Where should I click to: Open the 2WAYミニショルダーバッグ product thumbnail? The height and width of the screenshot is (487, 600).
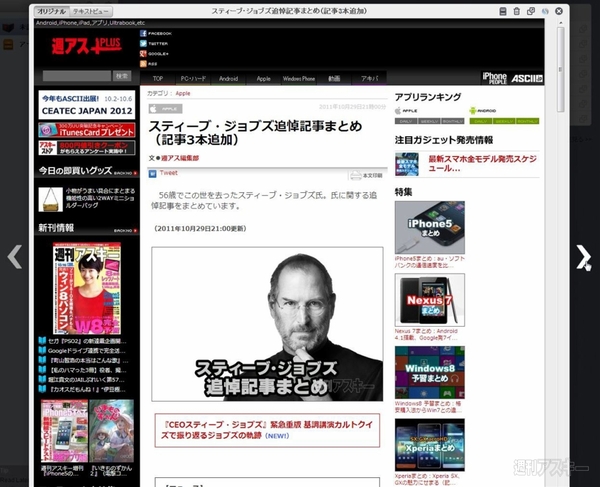(51, 199)
